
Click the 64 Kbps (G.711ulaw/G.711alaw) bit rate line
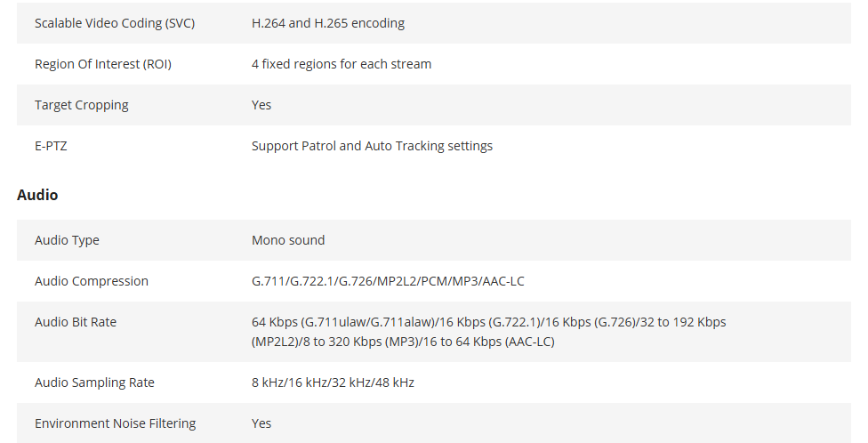[x=489, y=322]
